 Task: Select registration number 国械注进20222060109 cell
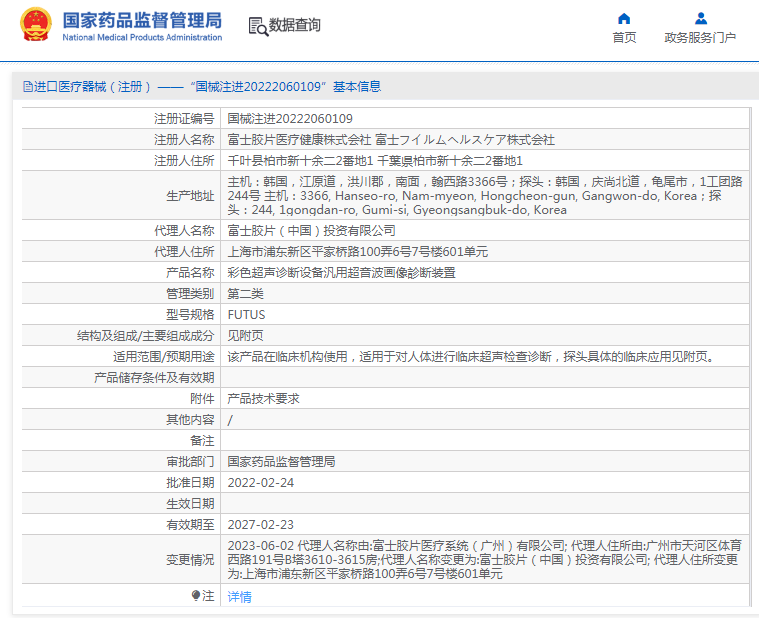click(290, 119)
